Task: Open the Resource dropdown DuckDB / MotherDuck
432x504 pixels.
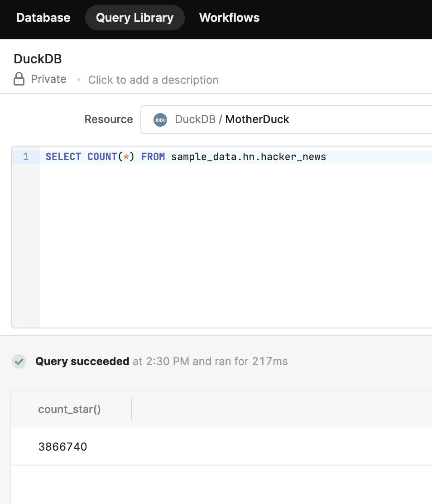Action: (x=286, y=119)
